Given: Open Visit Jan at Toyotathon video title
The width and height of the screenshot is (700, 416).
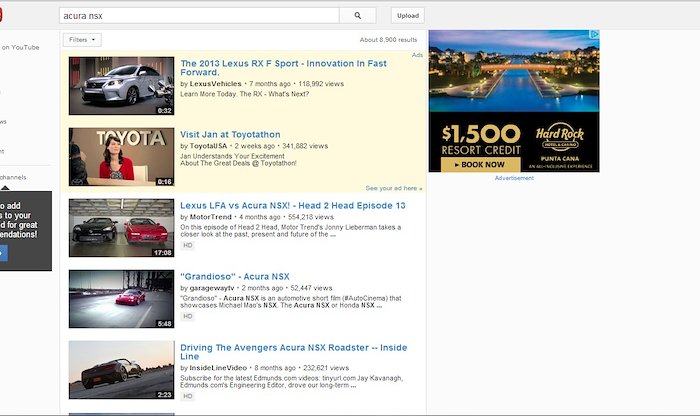Looking at the screenshot, I should [x=230, y=134].
